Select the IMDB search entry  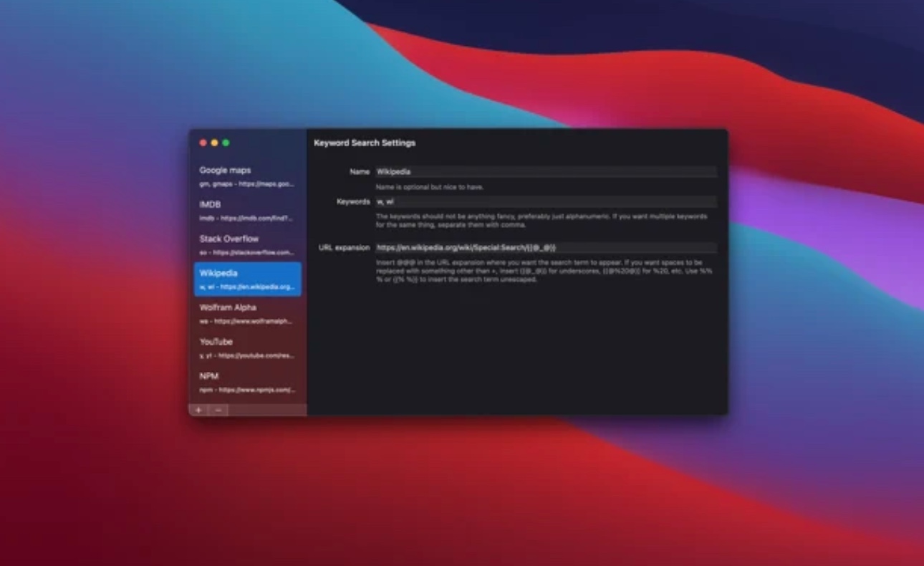point(247,211)
